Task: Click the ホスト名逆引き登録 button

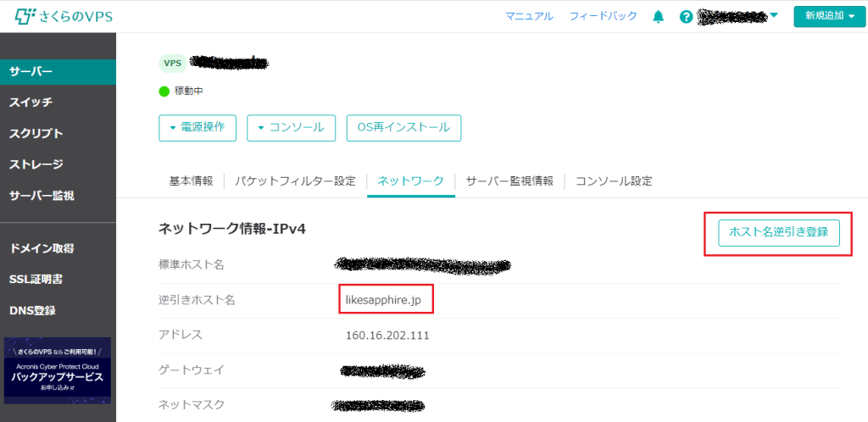Action: tap(778, 231)
